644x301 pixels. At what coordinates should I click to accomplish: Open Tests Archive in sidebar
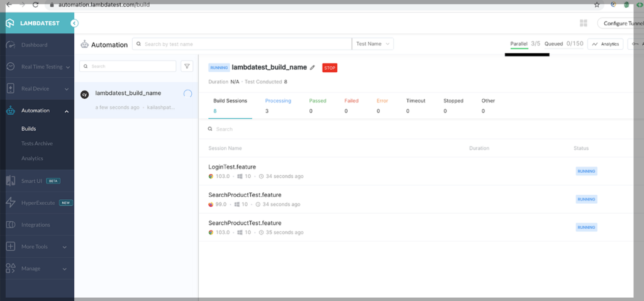tap(37, 143)
